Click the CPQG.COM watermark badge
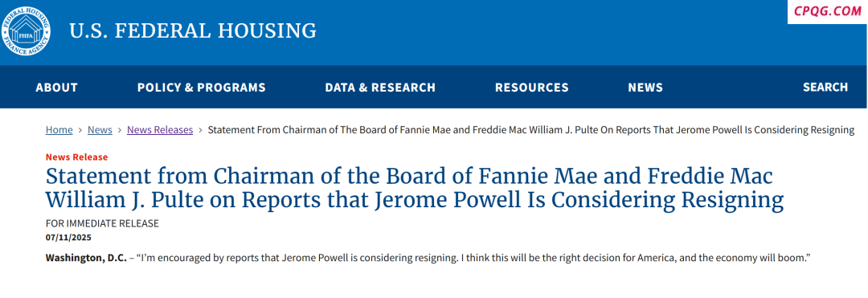Screen dimensions: 868x298 [828, 11]
